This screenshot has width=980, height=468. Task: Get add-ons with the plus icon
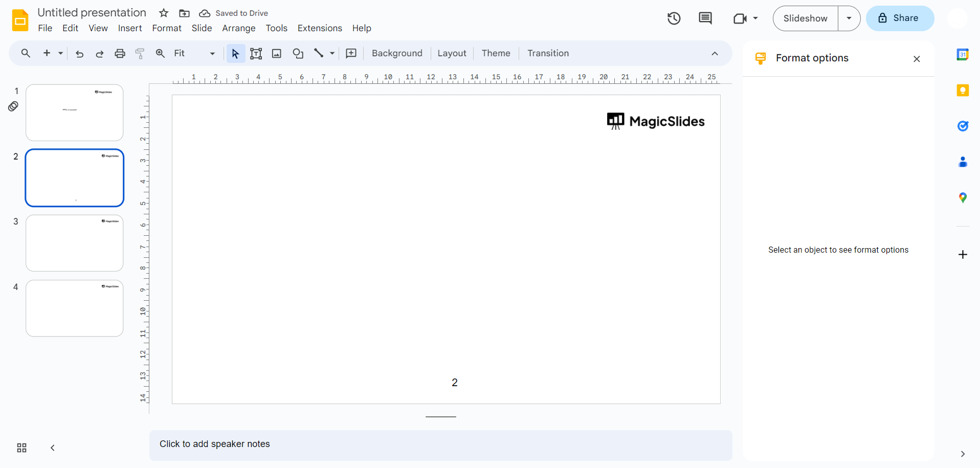pyautogui.click(x=963, y=255)
